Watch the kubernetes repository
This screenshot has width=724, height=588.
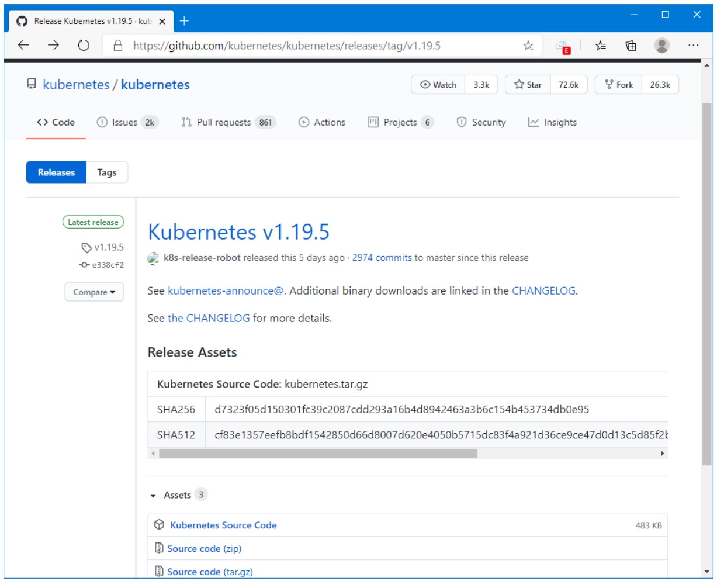tap(438, 85)
